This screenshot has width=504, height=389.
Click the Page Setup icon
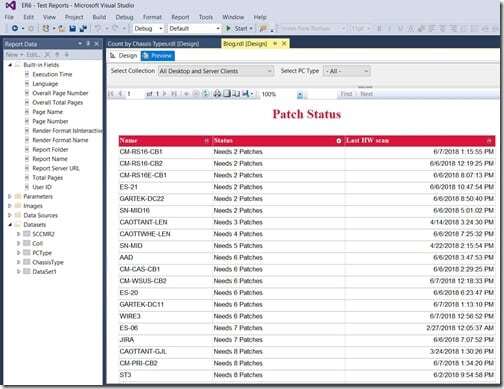[236, 94]
